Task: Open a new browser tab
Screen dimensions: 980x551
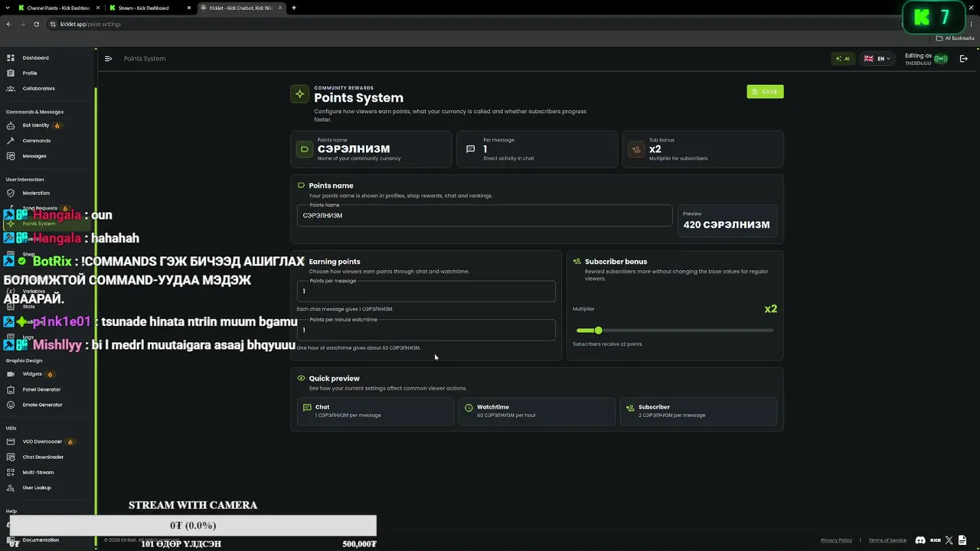Action: (294, 8)
